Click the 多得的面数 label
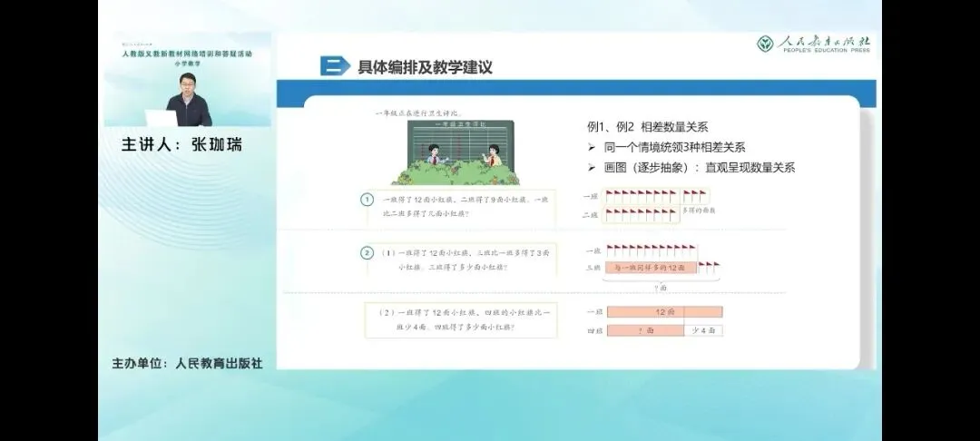This screenshot has height=441, width=980. [699, 211]
